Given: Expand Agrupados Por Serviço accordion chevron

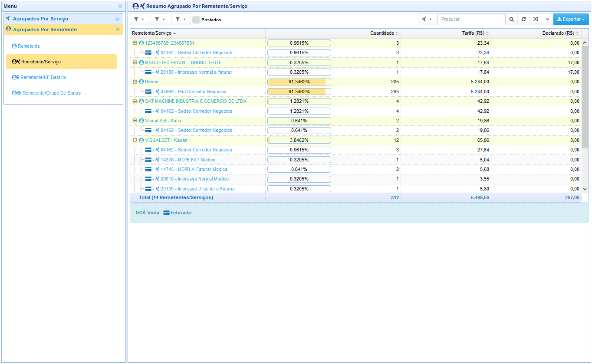Looking at the screenshot, I should click(x=117, y=19).
